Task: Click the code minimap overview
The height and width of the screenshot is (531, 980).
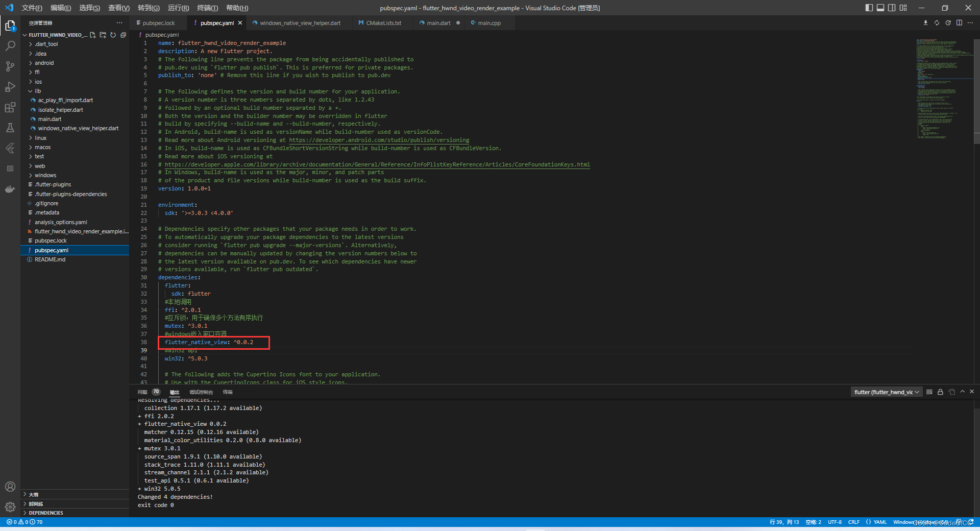Action: [x=944, y=88]
